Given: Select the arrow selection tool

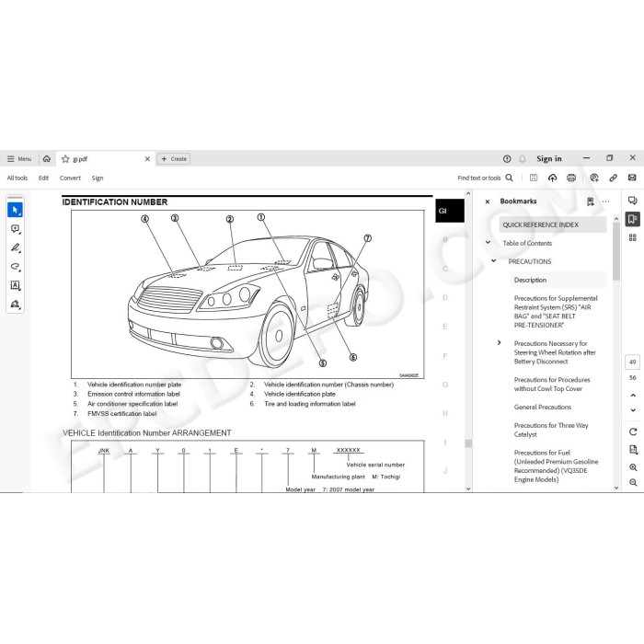Looking at the screenshot, I should [16, 210].
